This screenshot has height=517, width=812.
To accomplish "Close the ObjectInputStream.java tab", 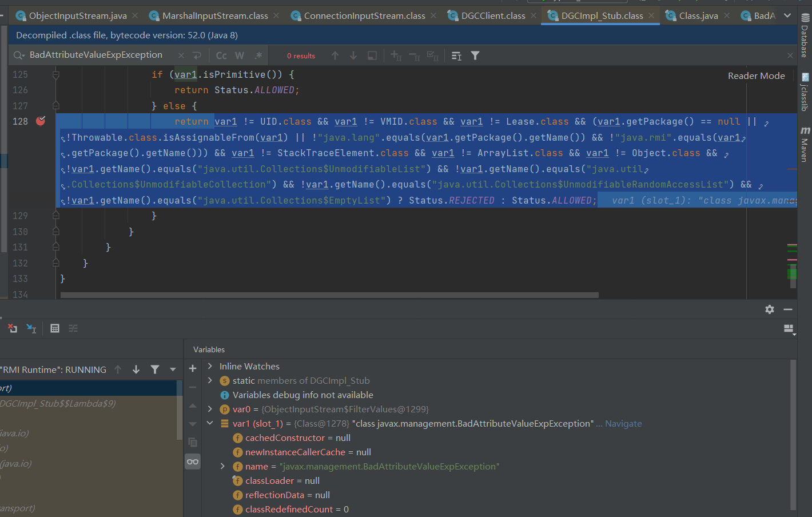I will [x=135, y=15].
